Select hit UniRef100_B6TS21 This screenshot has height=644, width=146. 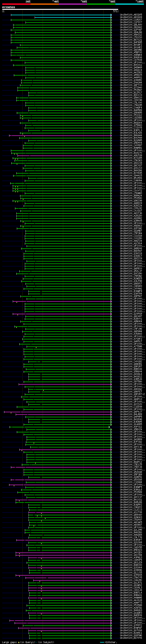131,40
